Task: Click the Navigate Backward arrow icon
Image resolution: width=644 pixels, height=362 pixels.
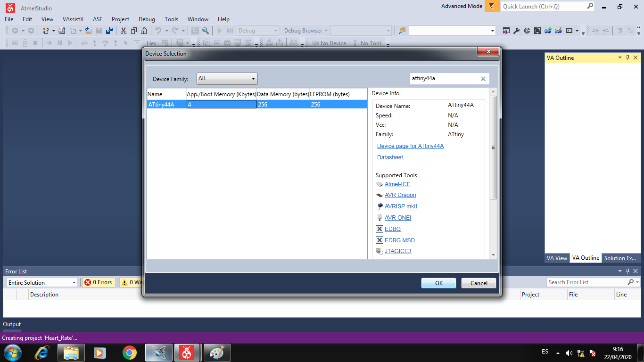Action: coord(15,31)
